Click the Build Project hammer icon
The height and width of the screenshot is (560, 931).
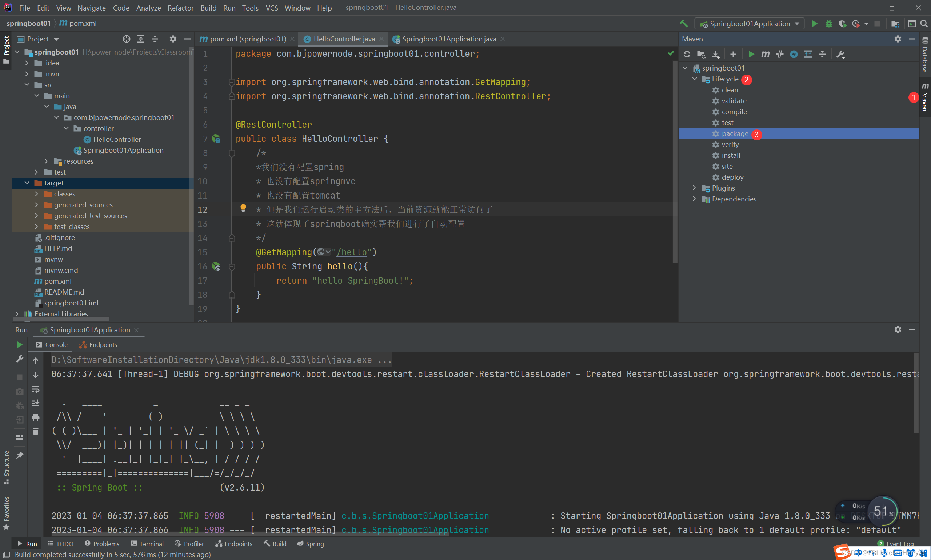pos(683,23)
